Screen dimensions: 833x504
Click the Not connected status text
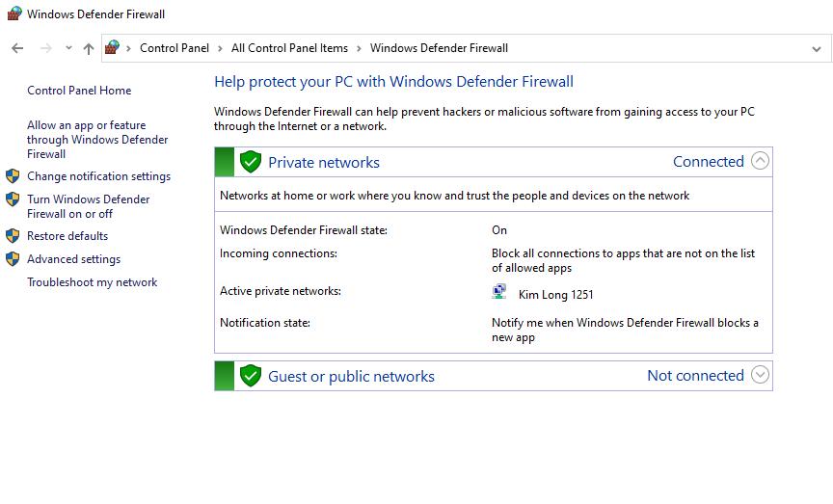click(x=695, y=376)
